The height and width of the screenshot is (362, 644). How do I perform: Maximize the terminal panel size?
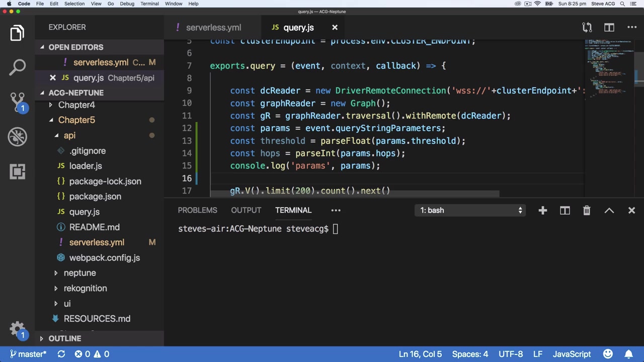coord(609,211)
